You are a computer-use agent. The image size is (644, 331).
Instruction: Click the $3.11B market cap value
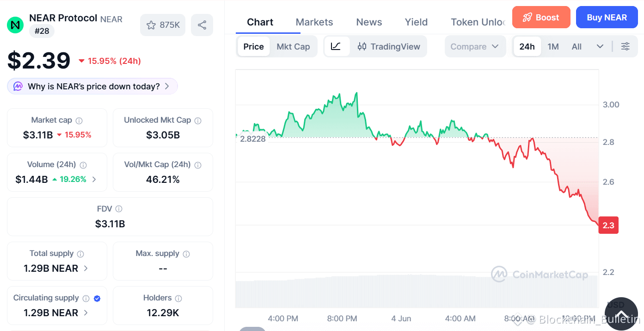click(38, 135)
